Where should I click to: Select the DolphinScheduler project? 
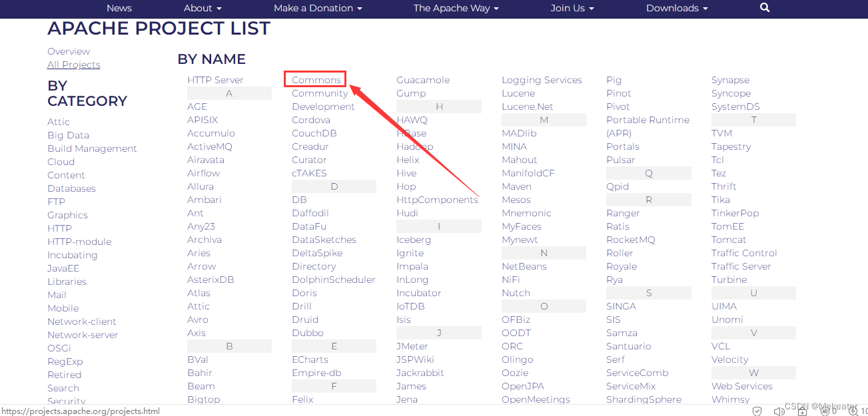pos(334,280)
